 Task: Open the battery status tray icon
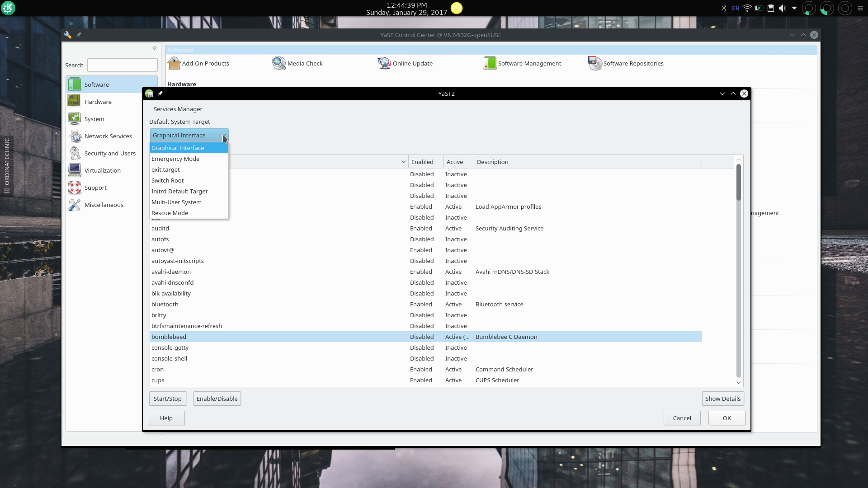pos(759,8)
